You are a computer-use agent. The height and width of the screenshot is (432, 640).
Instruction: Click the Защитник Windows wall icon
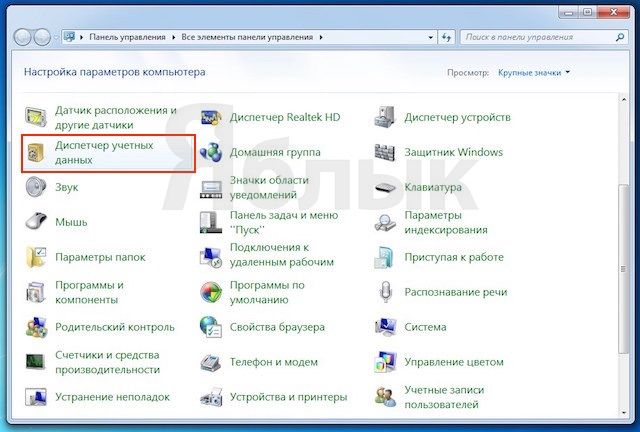point(385,152)
